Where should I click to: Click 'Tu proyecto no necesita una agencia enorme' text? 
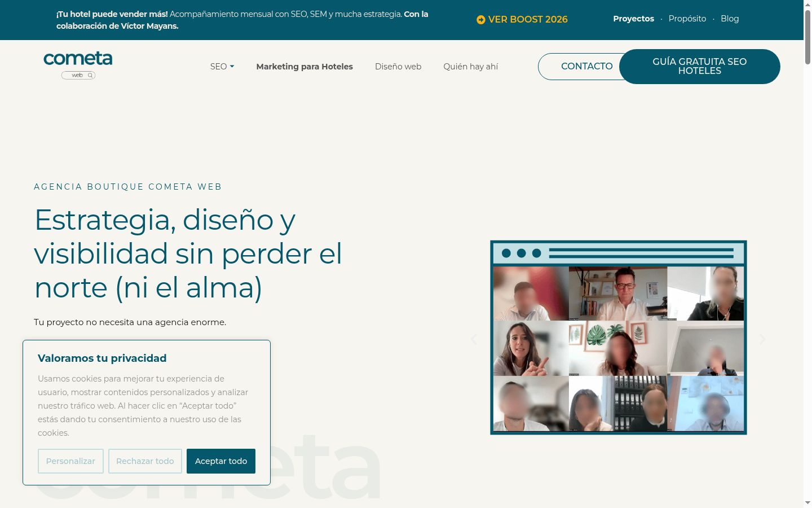(x=130, y=322)
